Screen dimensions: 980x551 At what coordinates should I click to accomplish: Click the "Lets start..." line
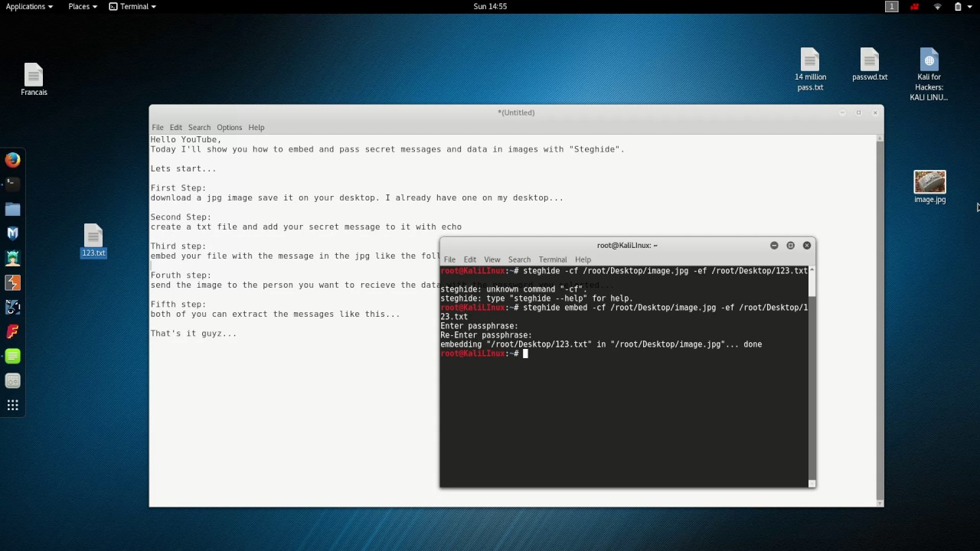coord(183,168)
